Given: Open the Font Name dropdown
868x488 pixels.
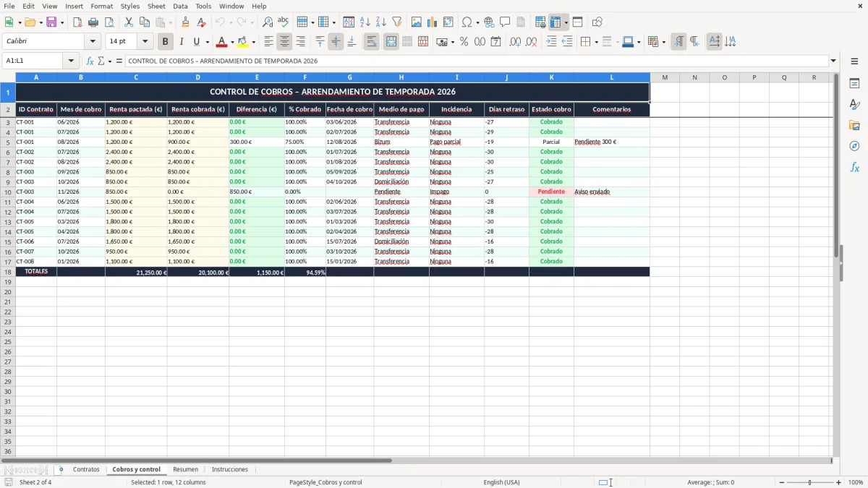Looking at the screenshot, I should pyautogui.click(x=93, y=42).
